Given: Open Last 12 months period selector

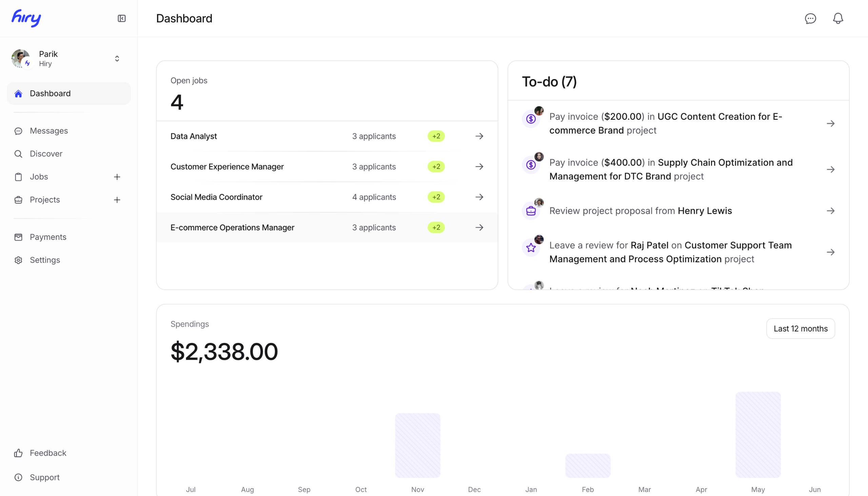Looking at the screenshot, I should (x=800, y=328).
